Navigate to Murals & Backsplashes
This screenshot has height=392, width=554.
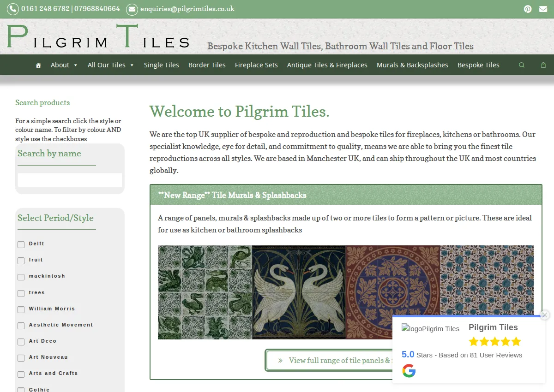[x=412, y=65]
